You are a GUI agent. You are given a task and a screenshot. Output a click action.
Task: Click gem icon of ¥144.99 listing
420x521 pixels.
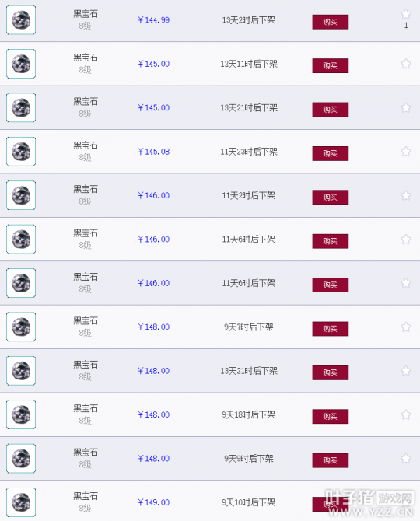21,20
